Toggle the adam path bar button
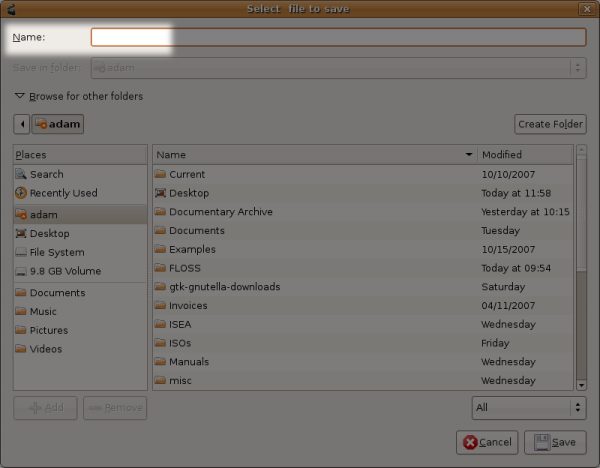Viewport: 600px width, 468px height. click(58, 124)
